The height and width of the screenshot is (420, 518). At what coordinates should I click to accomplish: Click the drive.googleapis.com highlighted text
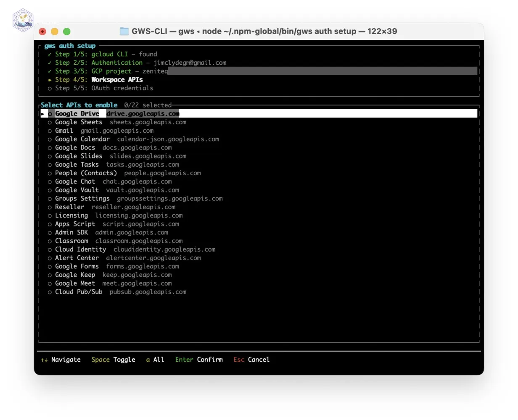point(143,113)
